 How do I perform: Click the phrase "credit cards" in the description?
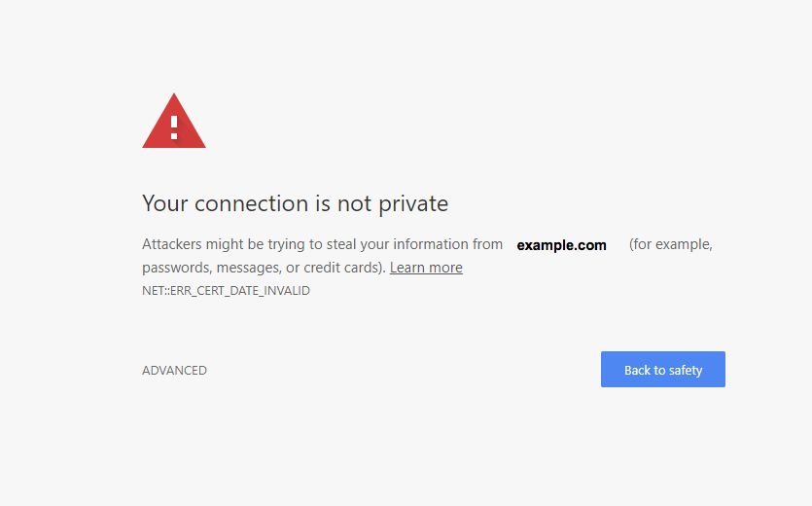343,268
